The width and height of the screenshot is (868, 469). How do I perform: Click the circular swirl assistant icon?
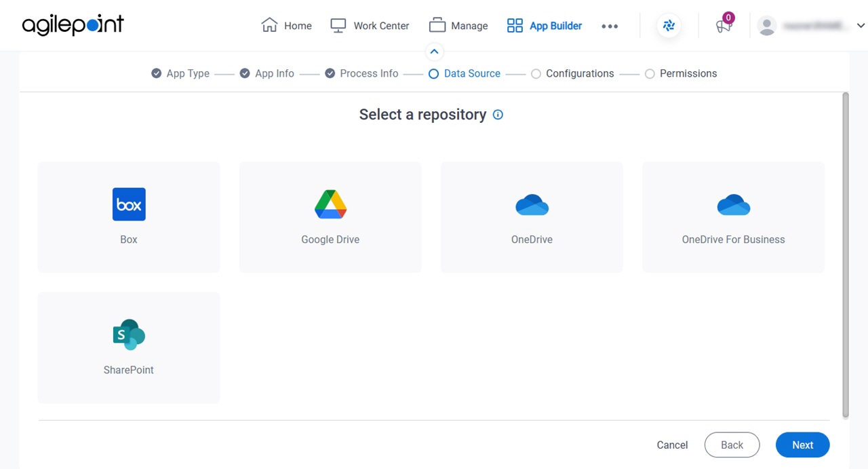pos(669,26)
